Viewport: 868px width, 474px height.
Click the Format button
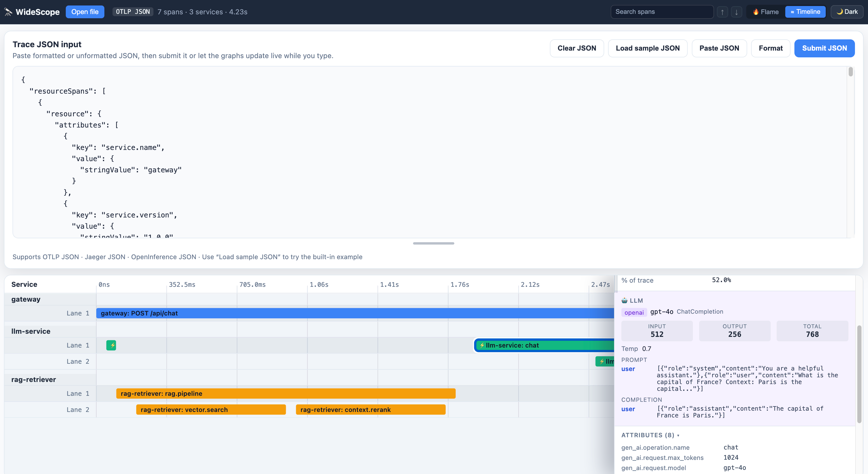coord(771,48)
